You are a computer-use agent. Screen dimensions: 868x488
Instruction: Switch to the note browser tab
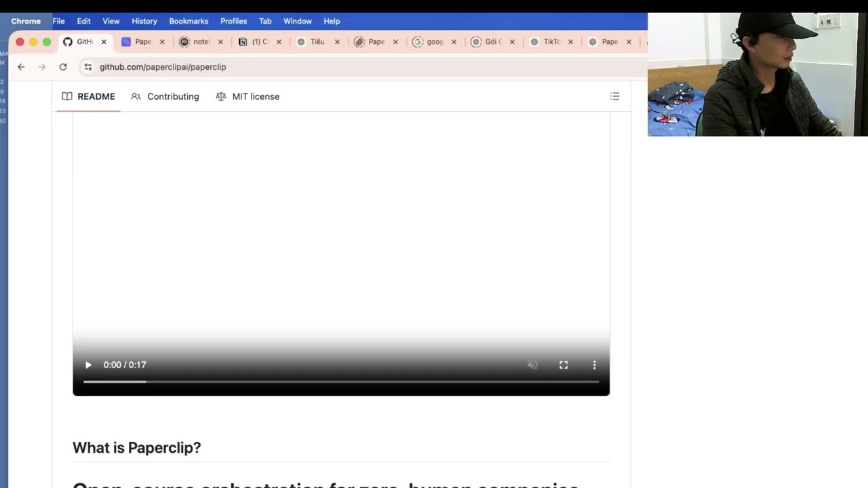click(201, 42)
